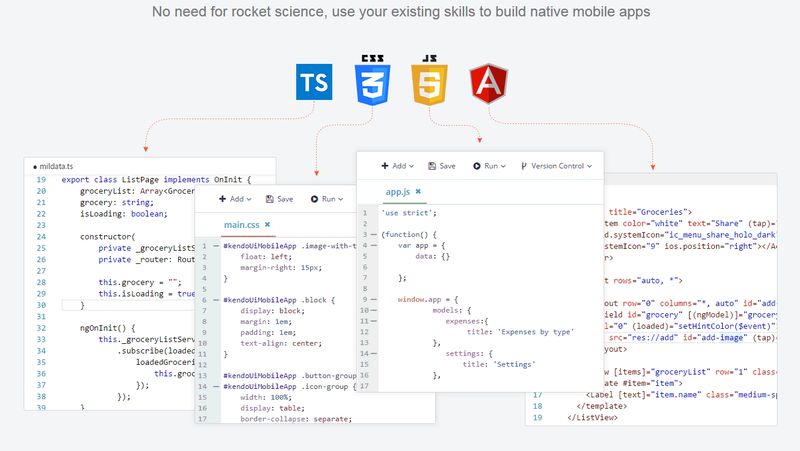Image resolution: width=800 pixels, height=451 pixels.
Task: Collapse code fold at line 4 in app.js
Action: coord(374,245)
